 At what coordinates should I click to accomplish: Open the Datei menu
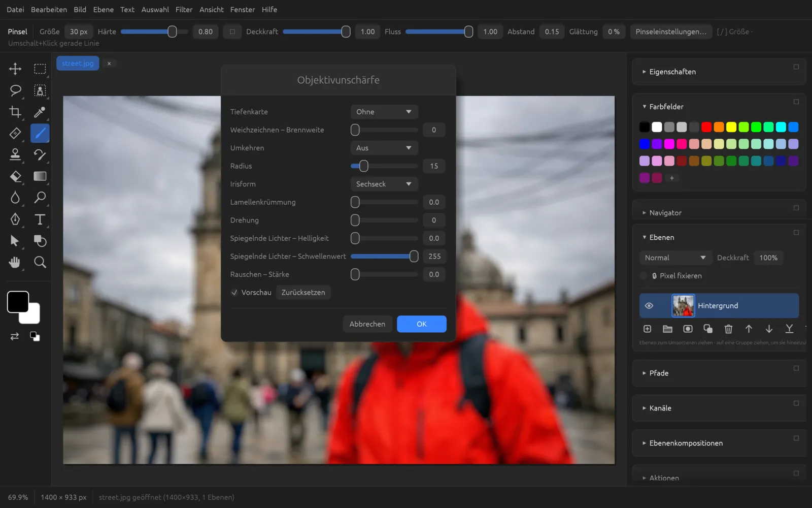pyautogui.click(x=15, y=10)
